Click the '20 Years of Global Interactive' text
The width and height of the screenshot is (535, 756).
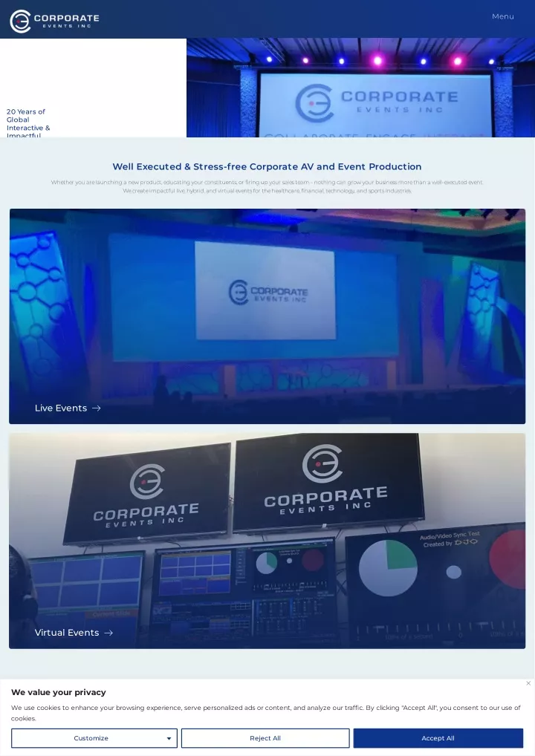point(28,123)
